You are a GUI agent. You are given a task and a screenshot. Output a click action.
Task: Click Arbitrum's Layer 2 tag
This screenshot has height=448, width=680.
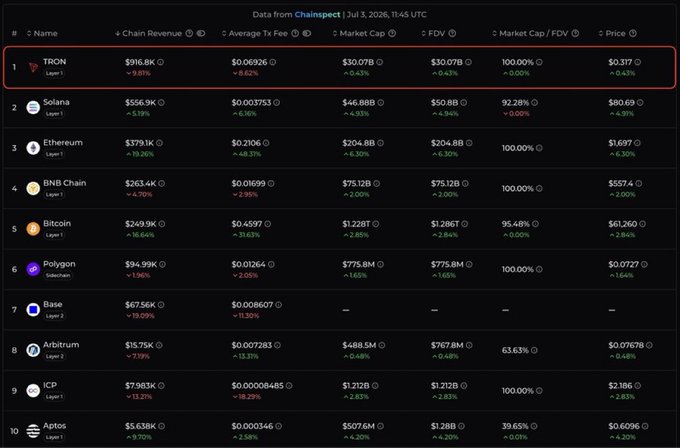tap(55, 356)
